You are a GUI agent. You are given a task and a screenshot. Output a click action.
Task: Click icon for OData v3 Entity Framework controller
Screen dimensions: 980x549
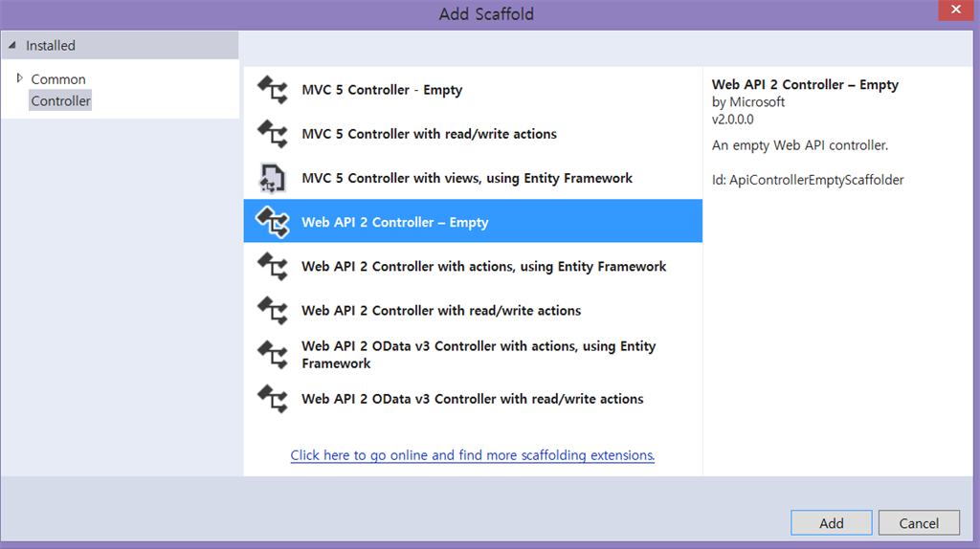[273, 355]
